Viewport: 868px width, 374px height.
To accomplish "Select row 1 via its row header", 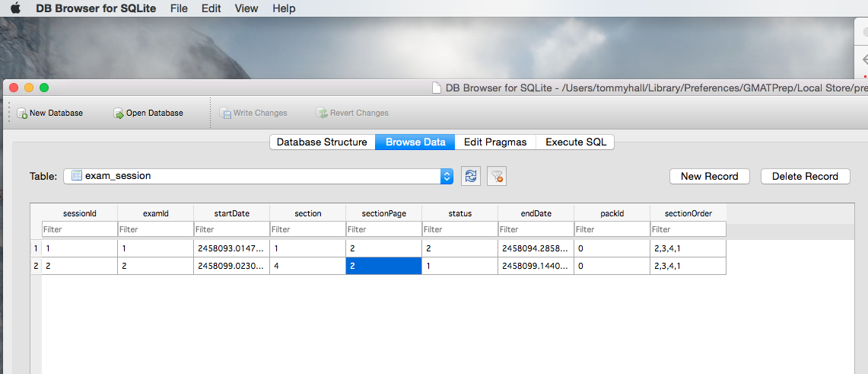I will [x=35, y=248].
